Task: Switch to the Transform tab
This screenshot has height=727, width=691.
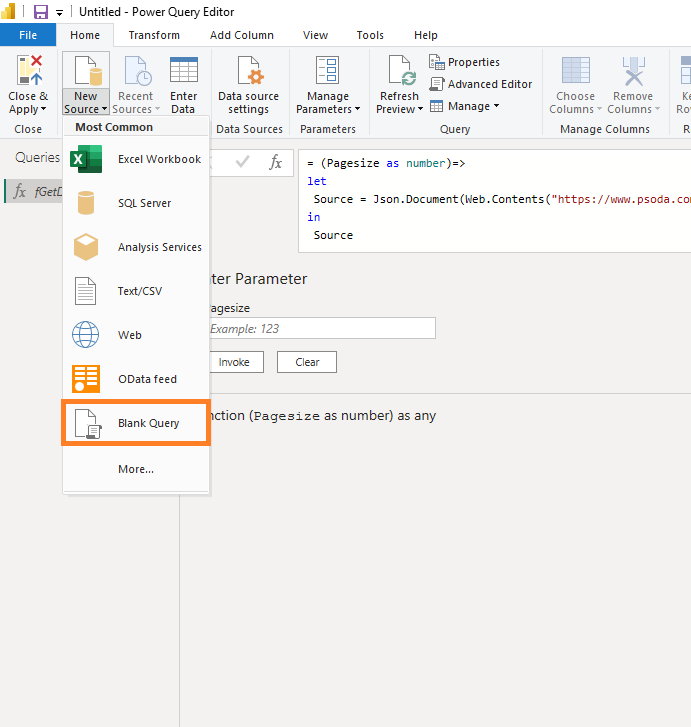Action: [154, 35]
